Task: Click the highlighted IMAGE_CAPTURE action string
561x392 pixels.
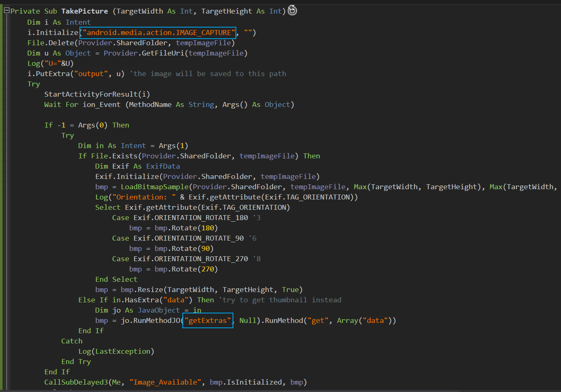Action: [158, 32]
